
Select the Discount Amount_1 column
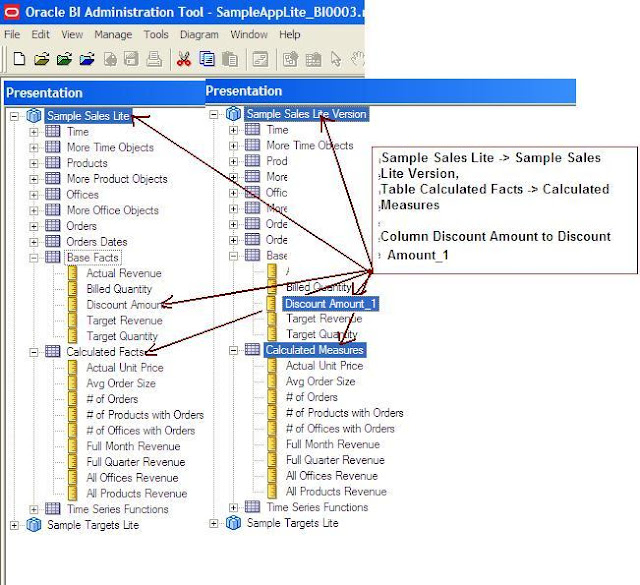[x=331, y=304]
